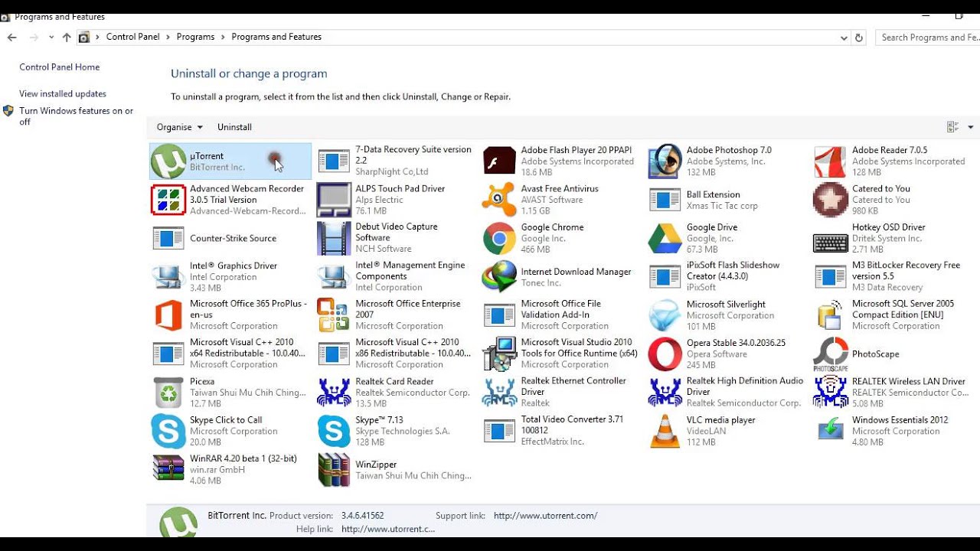980x551 pixels.
Task: Click the Realtek Card Reader icon
Action: (x=334, y=393)
